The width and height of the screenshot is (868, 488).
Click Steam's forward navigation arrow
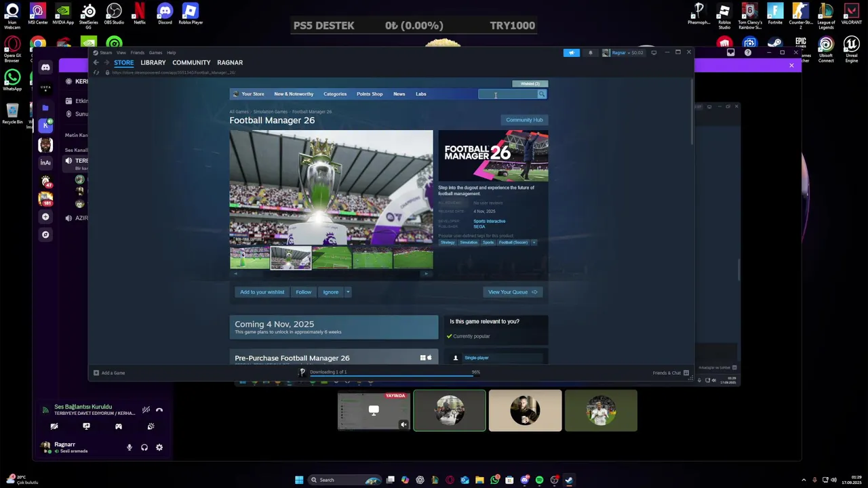click(106, 62)
